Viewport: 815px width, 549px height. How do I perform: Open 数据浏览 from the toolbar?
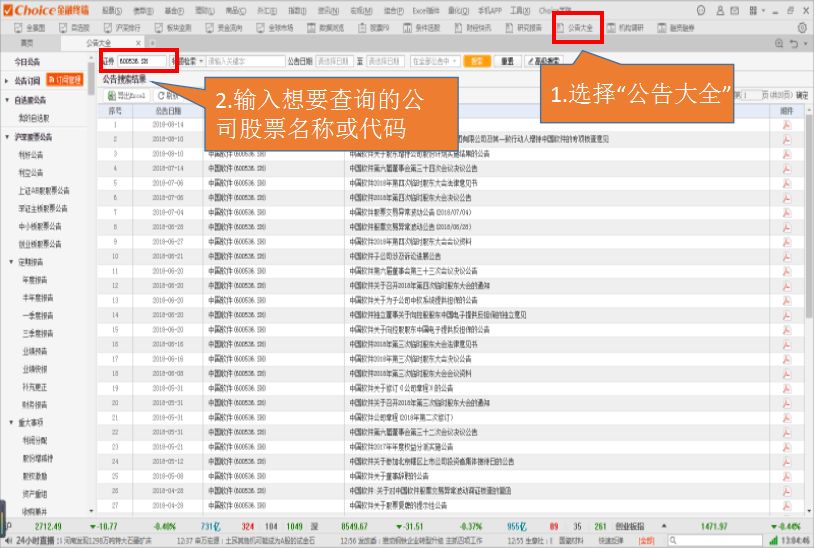325,28
